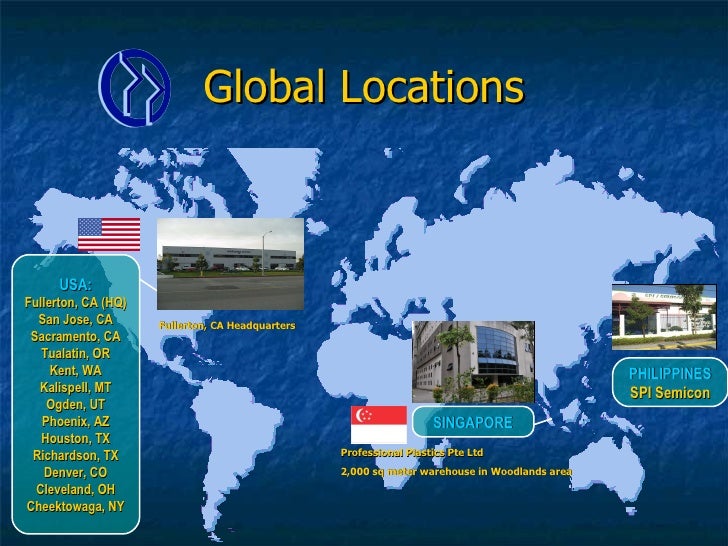Viewport: 728px width, 546px height.
Task: Click the United States flag image
Action: [x=109, y=234]
